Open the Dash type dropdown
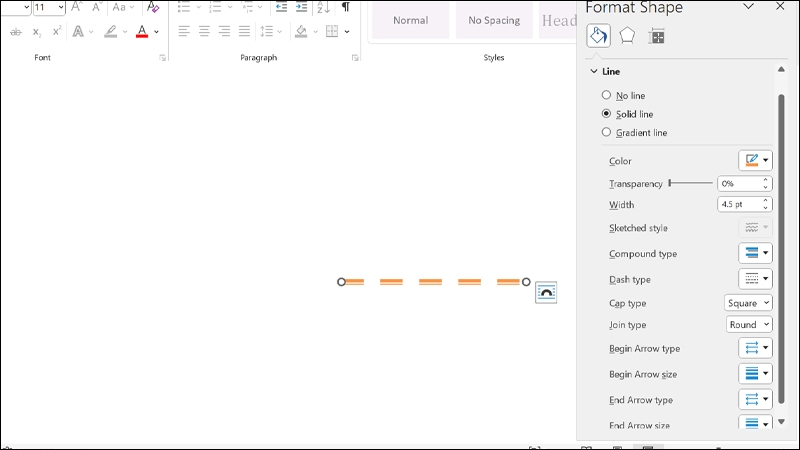The height and width of the screenshot is (450, 800). pyautogui.click(x=755, y=279)
